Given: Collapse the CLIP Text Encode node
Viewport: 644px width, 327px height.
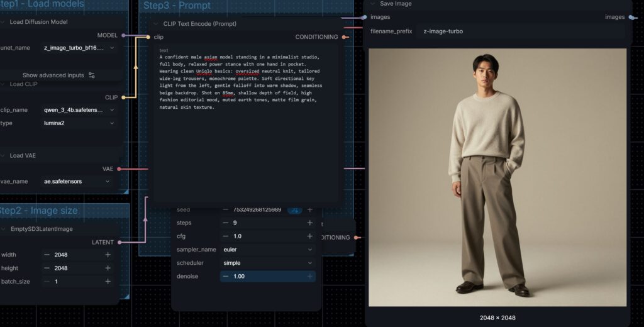Looking at the screenshot, I should point(156,24).
